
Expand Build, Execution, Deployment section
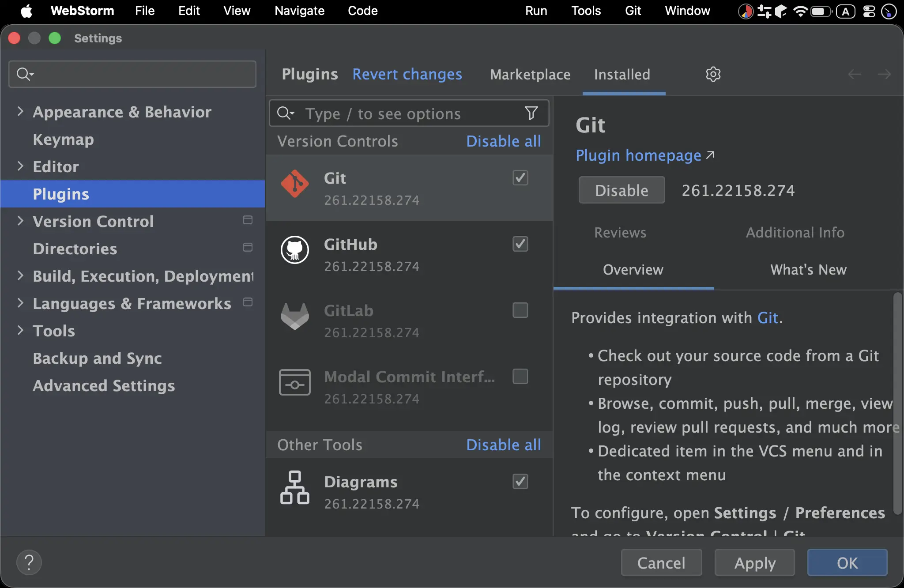click(20, 275)
